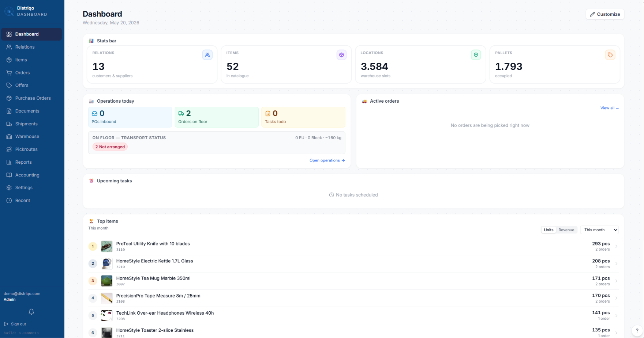Follow the Open operations link
Screen dimensions: 644x338
pyautogui.click(x=327, y=160)
